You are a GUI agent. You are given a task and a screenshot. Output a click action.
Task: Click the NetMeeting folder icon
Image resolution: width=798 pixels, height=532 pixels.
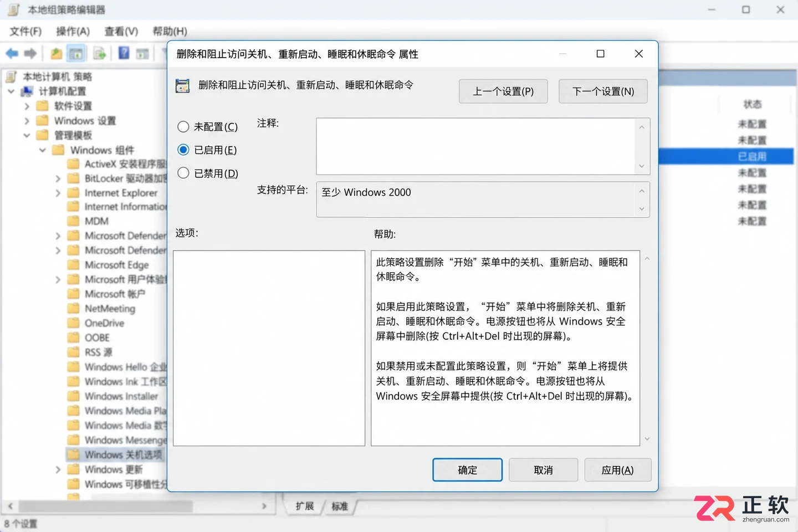tap(73, 308)
